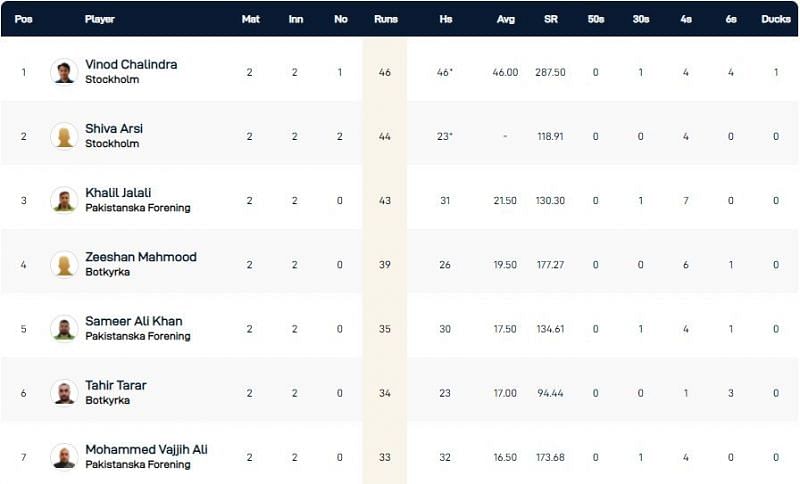Open Mohammed Vajjih Ali profile link
Screen dimensions: 800x484
147,449
